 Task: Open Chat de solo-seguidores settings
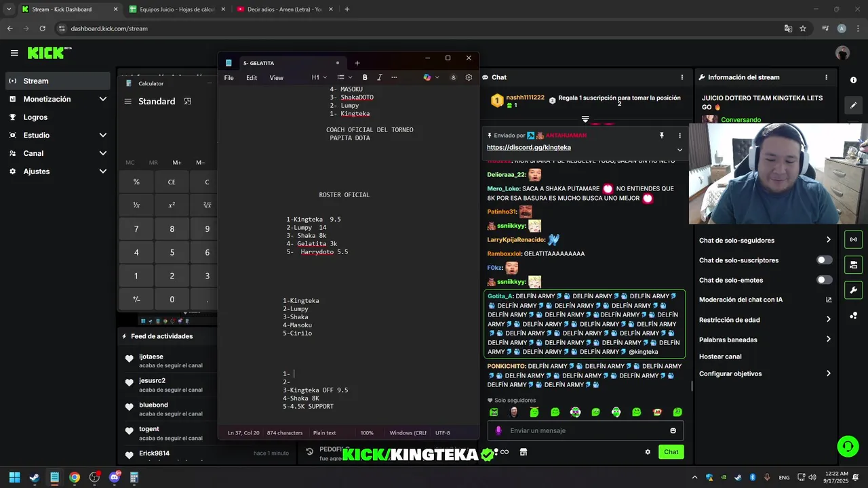click(x=765, y=240)
